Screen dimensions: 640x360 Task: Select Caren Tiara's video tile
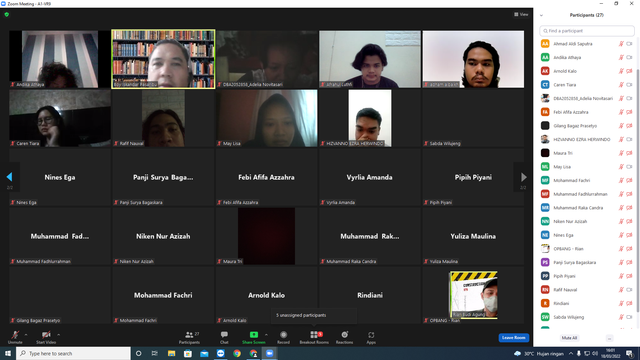(60, 118)
